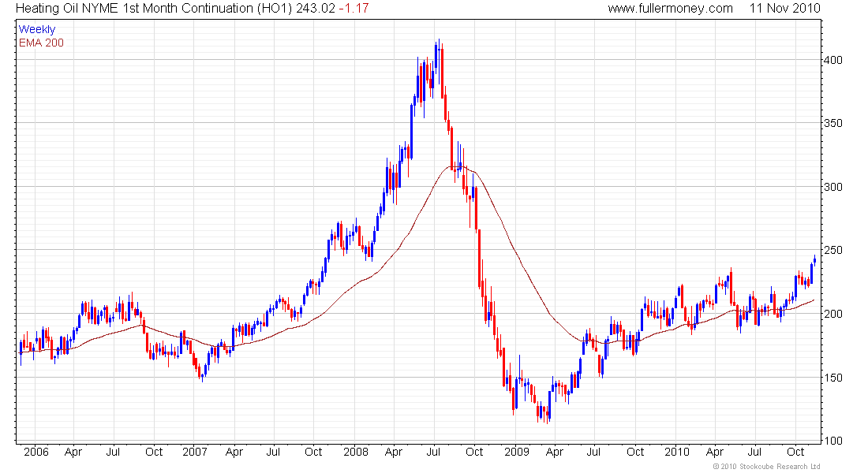Click the price change value -1.17
Viewport: 868px width, 473px height.
pyautogui.click(x=354, y=9)
